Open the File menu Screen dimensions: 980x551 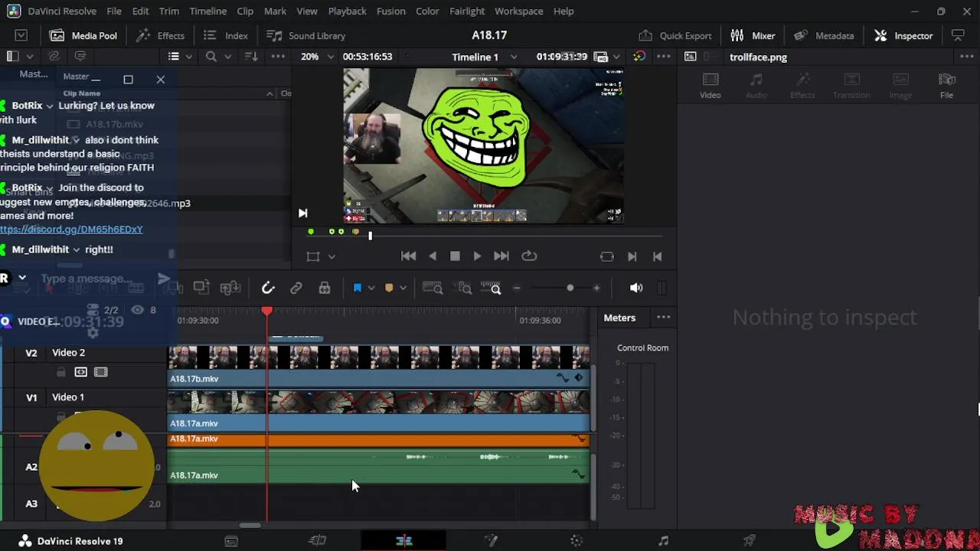pos(114,11)
